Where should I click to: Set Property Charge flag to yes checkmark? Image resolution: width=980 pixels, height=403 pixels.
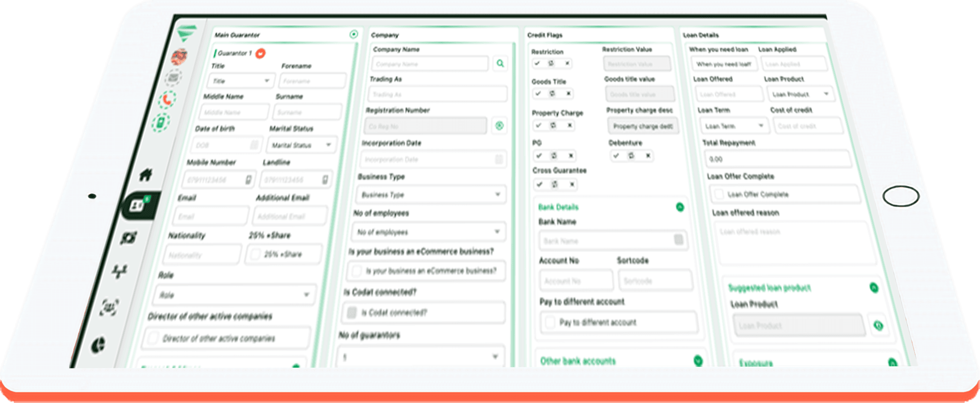pos(539,125)
